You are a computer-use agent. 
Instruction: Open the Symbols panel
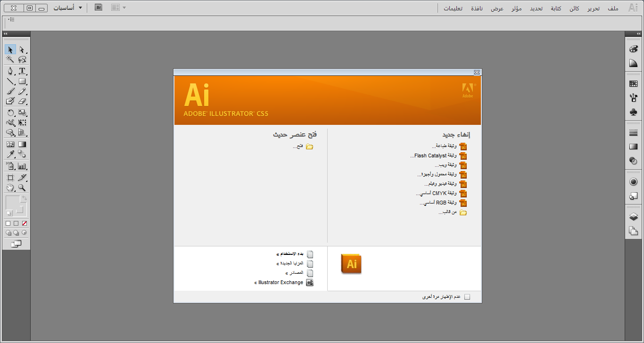coord(634,112)
